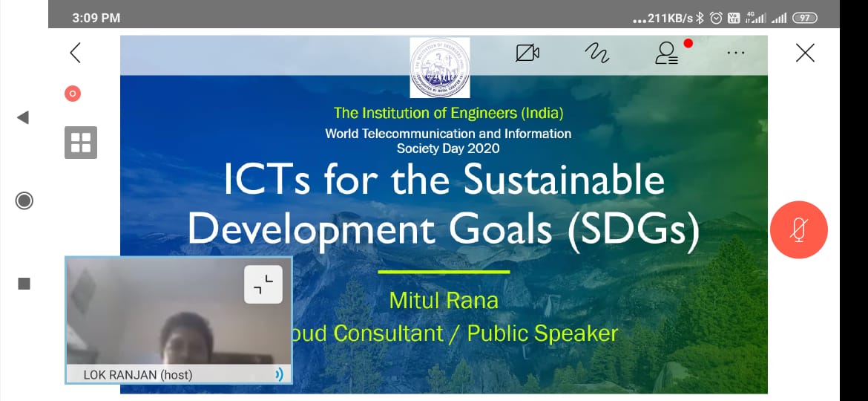Tap the 'ICTs for the Sustainable' slide title
Screen dimensions: 868x401
pos(444,182)
